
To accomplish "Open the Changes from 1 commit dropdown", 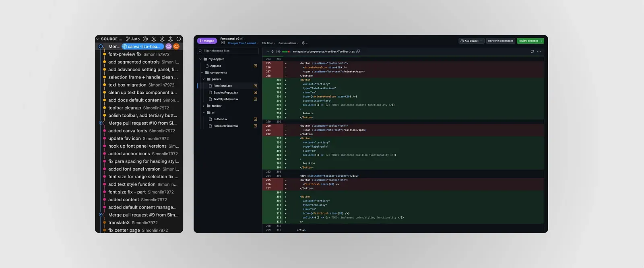I will coord(243,43).
